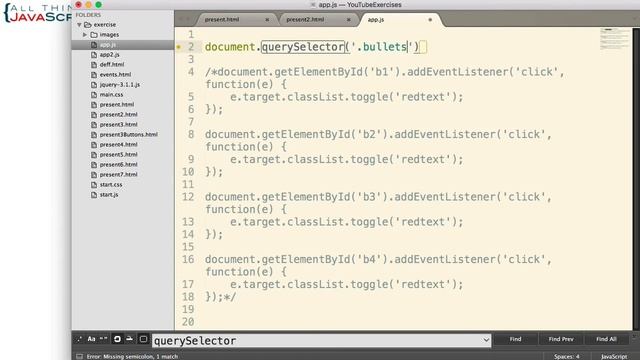The height and width of the screenshot is (360, 640).
Task: Collapse the exercise folder triangle
Action: click(x=79, y=25)
